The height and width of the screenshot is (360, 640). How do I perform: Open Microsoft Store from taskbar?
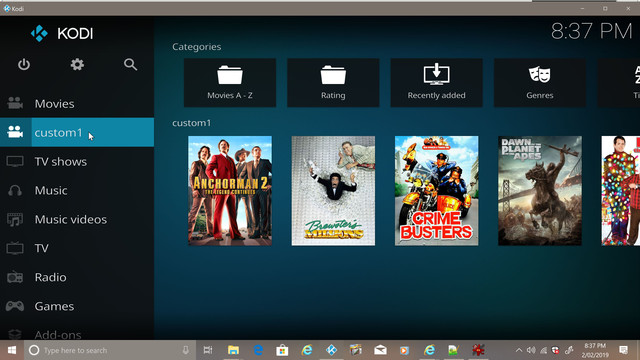[x=282, y=350]
